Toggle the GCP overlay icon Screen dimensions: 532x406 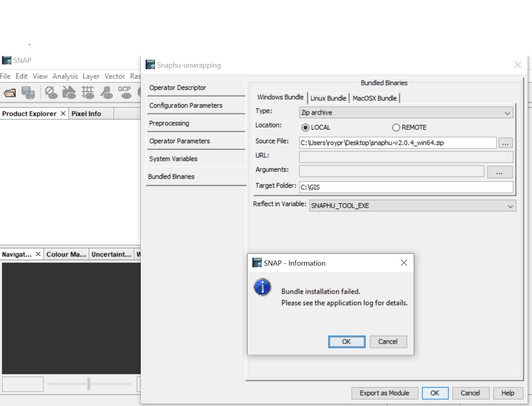coord(125,92)
